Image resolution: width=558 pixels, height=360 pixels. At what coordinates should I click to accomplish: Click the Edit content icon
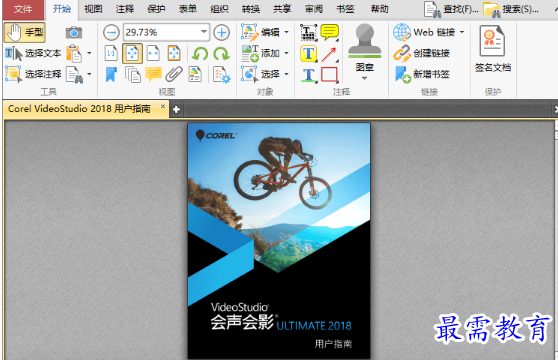(249, 32)
